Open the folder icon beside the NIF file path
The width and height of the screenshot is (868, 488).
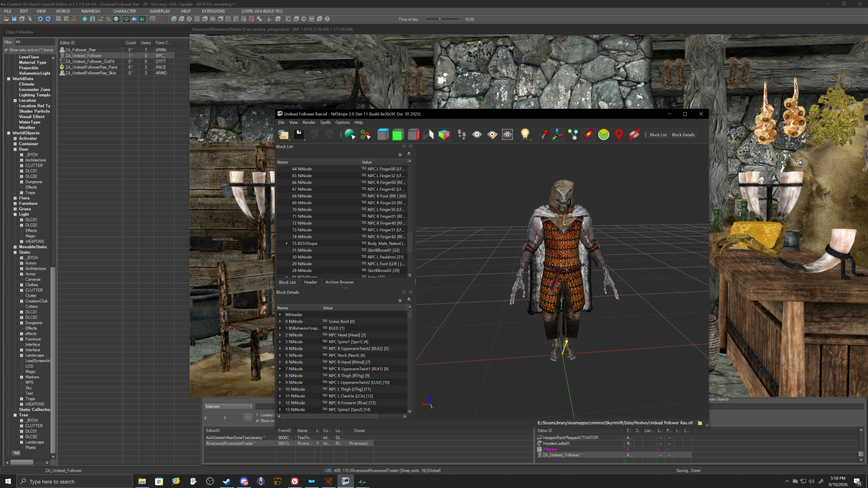pyautogui.click(x=700, y=423)
